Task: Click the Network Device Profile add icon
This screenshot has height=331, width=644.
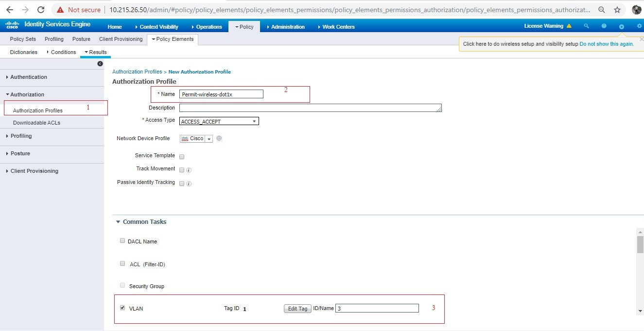Action: [219, 138]
